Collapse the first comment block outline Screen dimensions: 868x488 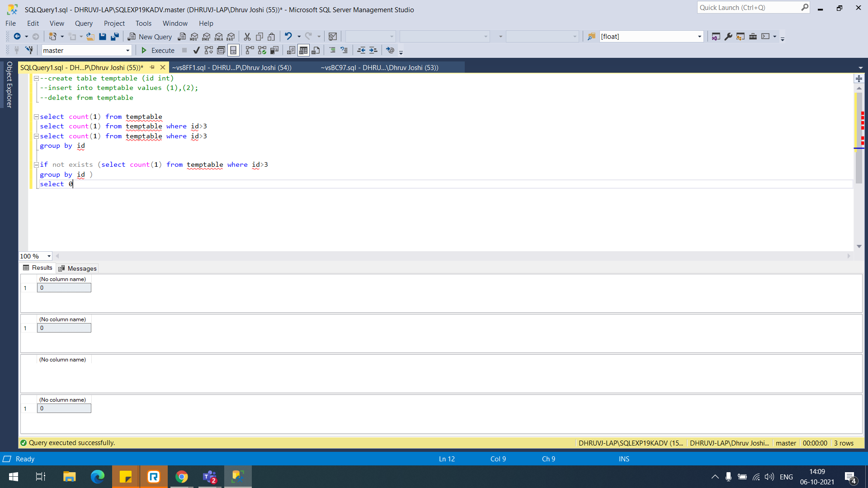pos(36,78)
